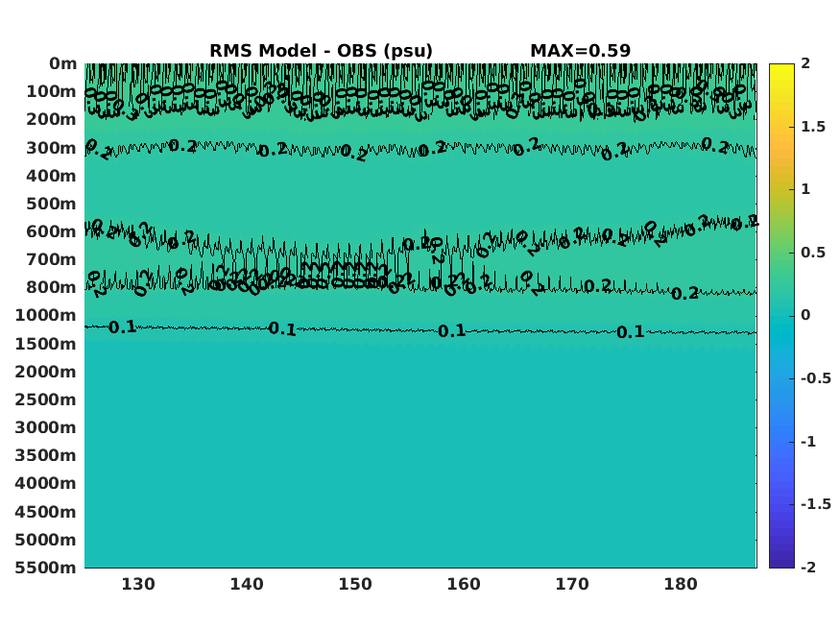Click the colorbar tick label '-0.5'
Screen dimensions: 840x630
[816, 378]
